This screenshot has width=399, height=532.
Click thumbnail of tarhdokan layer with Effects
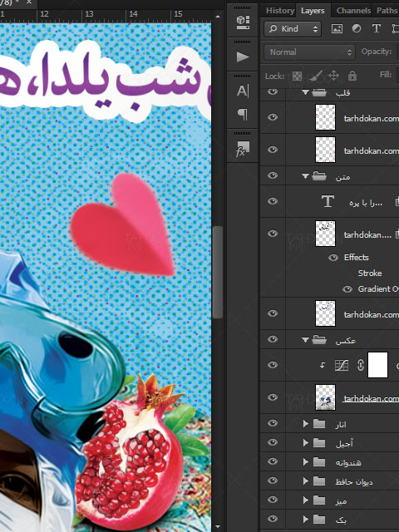click(x=325, y=234)
